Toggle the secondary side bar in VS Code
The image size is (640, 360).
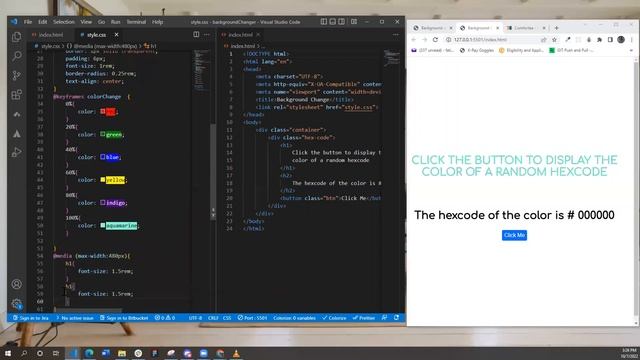click(x=342, y=22)
